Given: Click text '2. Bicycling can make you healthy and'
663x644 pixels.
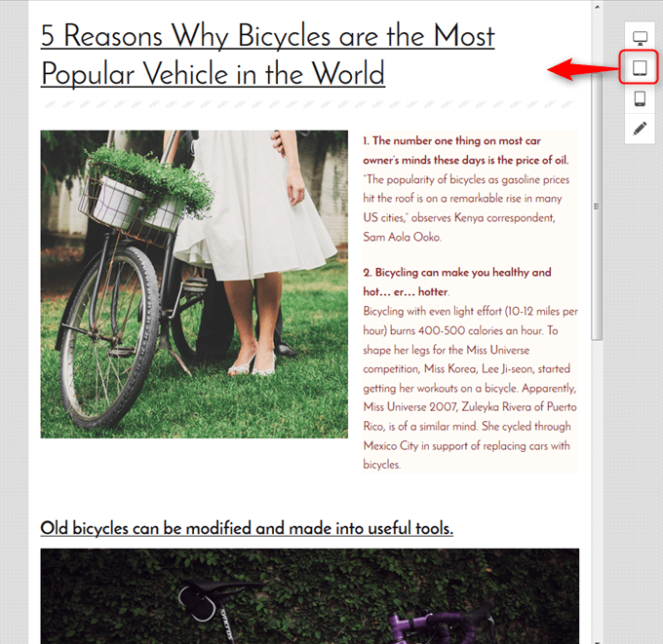Looking at the screenshot, I should [x=456, y=272].
